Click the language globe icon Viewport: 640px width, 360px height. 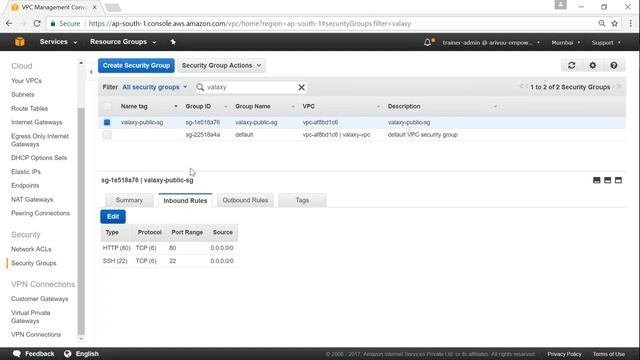coord(67,353)
